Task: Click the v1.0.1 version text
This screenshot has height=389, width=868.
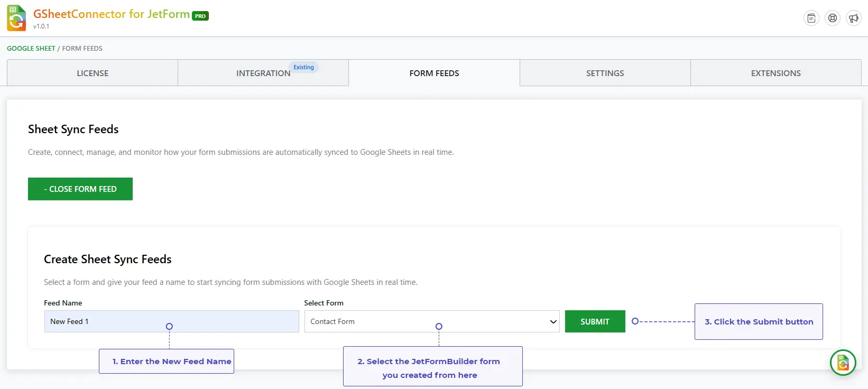Action: click(x=41, y=26)
